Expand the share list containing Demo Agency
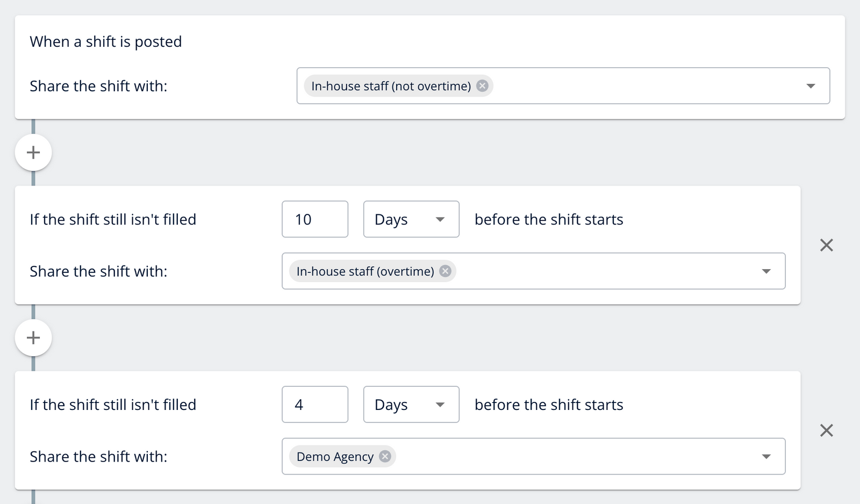 point(766,456)
